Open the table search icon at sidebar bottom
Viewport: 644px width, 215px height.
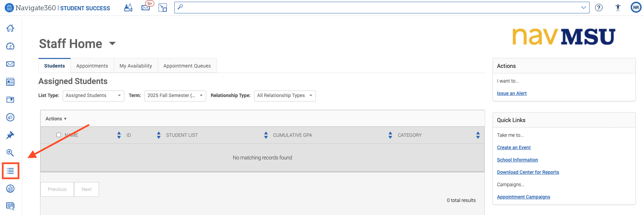pyautogui.click(x=10, y=206)
